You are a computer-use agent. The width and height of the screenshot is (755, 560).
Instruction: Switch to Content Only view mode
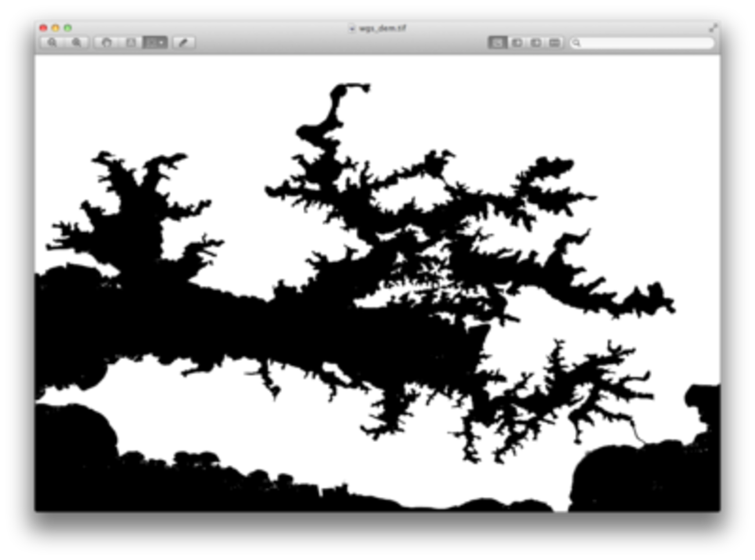[497, 42]
